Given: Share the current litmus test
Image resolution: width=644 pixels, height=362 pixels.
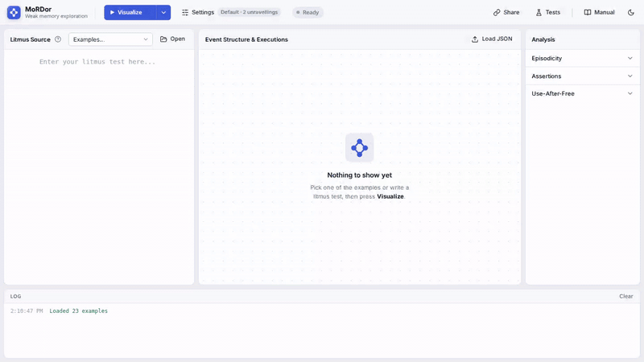Looking at the screenshot, I should pos(506,12).
